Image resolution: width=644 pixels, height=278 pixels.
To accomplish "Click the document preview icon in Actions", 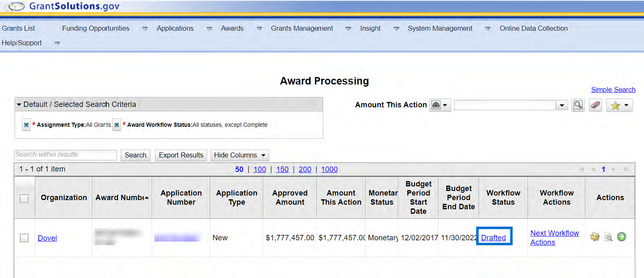I will click(608, 237).
